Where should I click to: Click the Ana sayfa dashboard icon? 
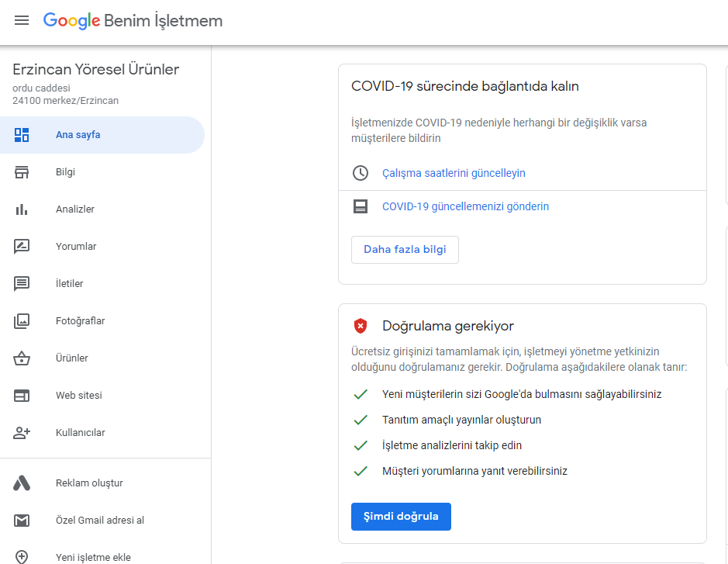click(22, 135)
